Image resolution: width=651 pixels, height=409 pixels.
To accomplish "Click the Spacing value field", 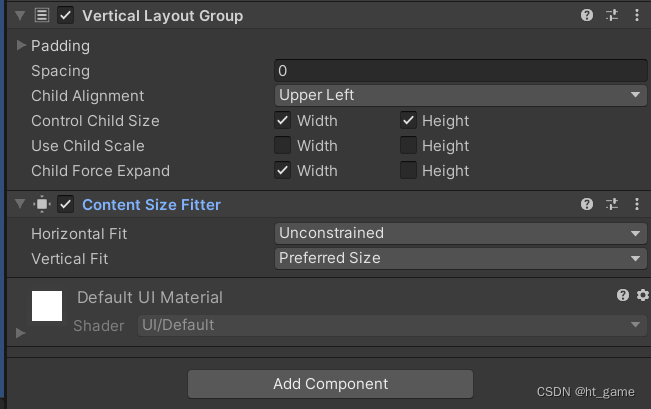I will coord(460,71).
